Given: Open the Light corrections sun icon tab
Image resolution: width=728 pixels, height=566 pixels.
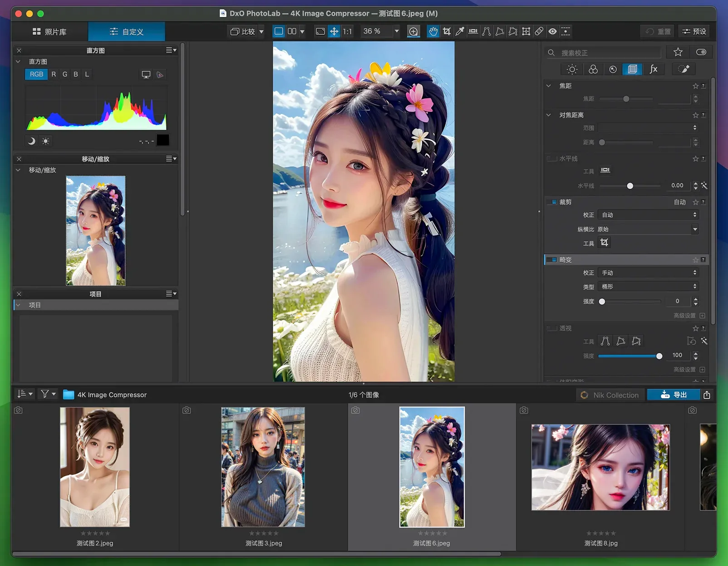Looking at the screenshot, I should click(572, 69).
